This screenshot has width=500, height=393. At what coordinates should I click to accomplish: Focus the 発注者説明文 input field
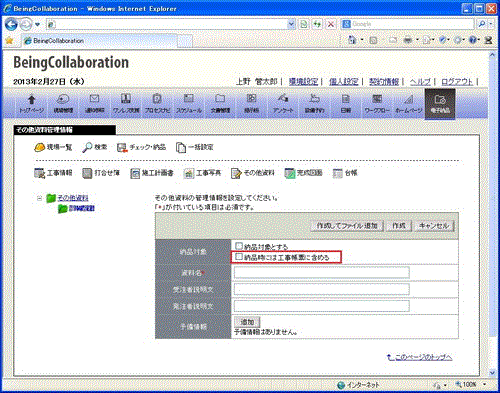322,306
